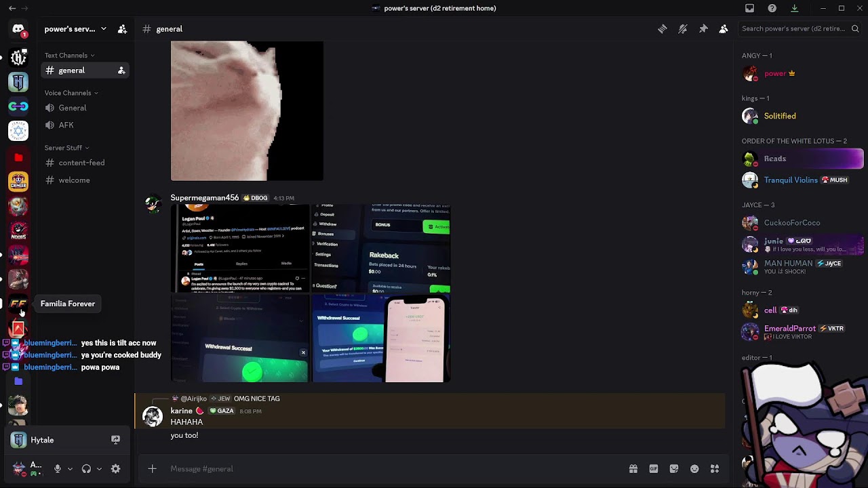Open User Settings gear
Viewport: 868px width, 488px height.
[115, 468]
